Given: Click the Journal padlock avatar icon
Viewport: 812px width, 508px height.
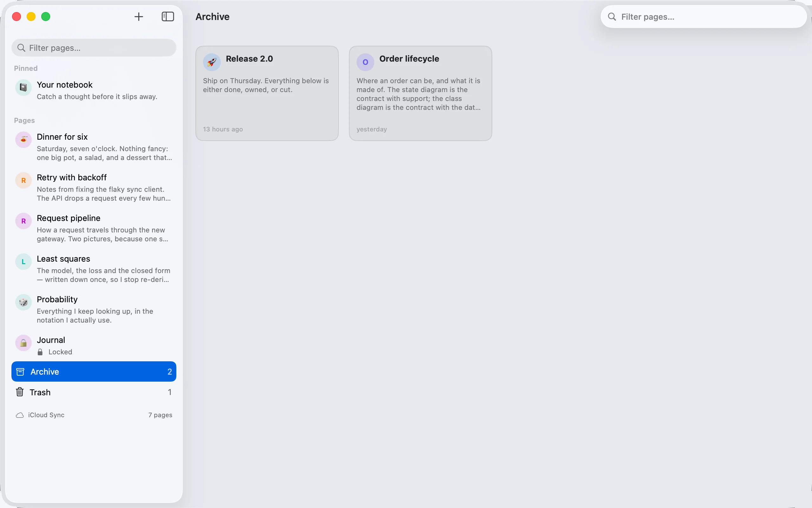Looking at the screenshot, I should (x=23, y=343).
